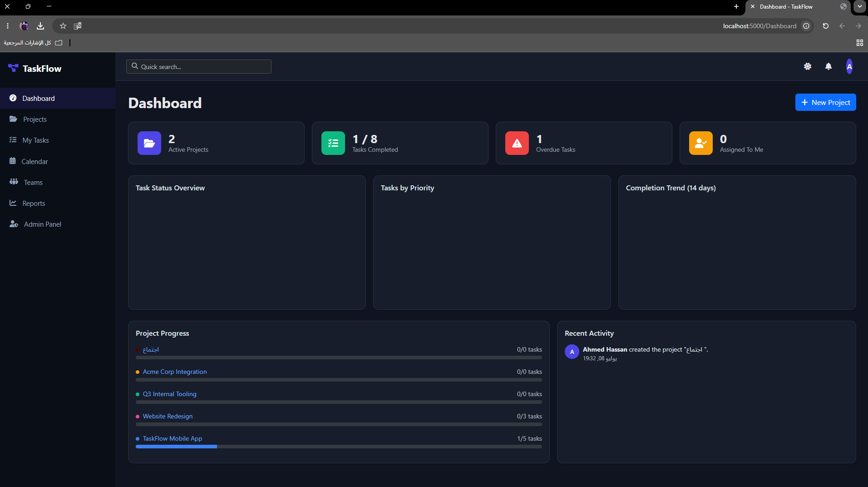View site information icon in address bar
Screen dimensions: 868x487
(806, 26)
